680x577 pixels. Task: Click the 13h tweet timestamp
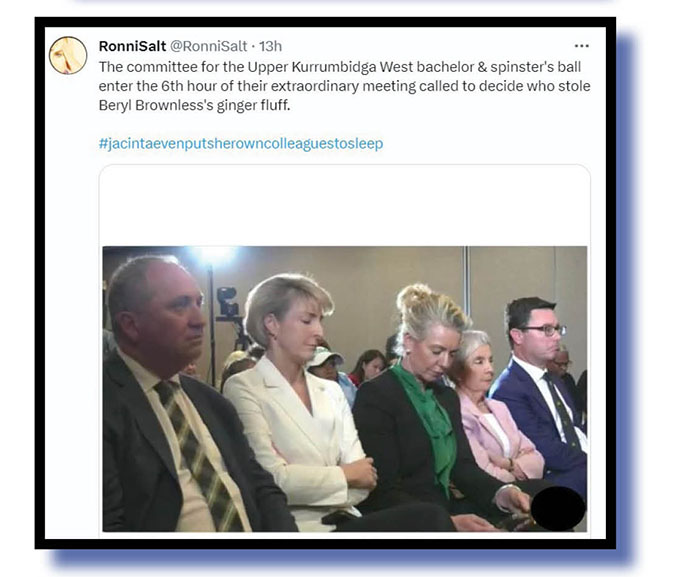click(271, 46)
